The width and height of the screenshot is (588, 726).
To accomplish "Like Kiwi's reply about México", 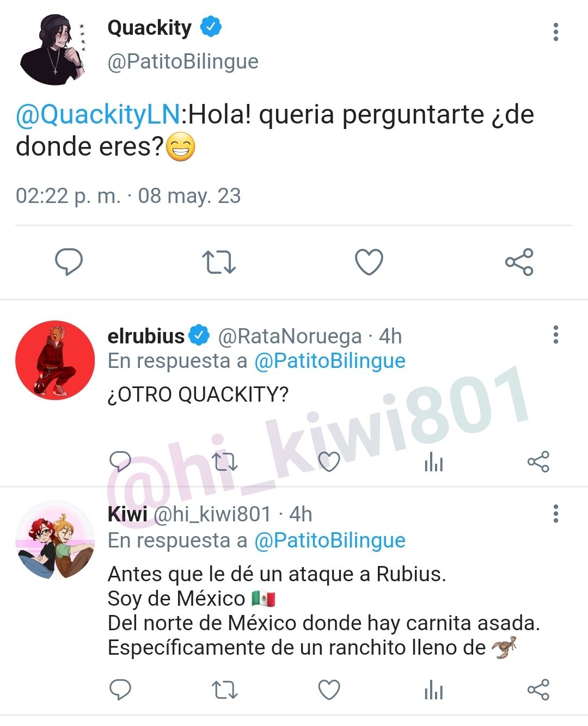I will click(x=329, y=690).
